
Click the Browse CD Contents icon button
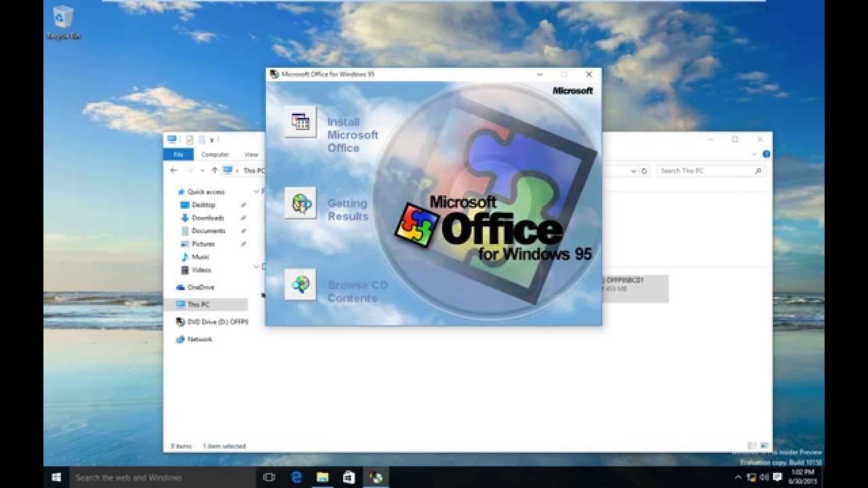[x=300, y=285]
